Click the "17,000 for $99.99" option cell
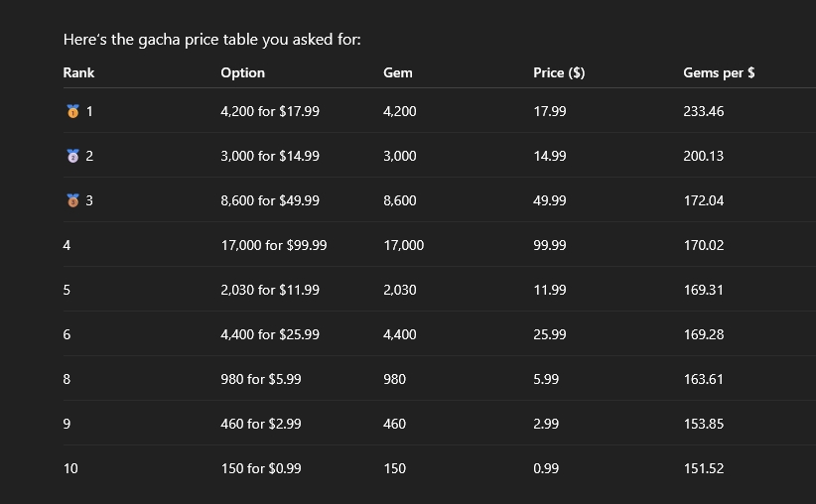Screen dimensions: 816x504 [274, 245]
